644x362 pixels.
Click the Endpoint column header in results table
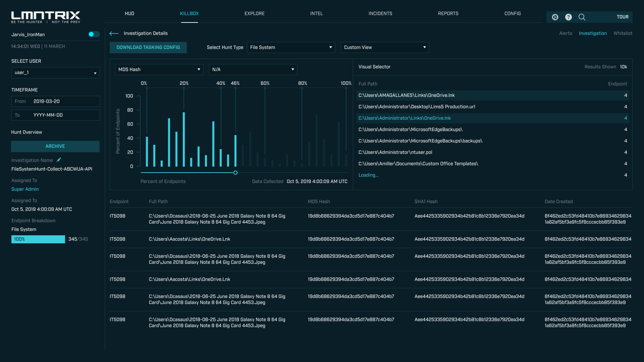tap(119, 202)
